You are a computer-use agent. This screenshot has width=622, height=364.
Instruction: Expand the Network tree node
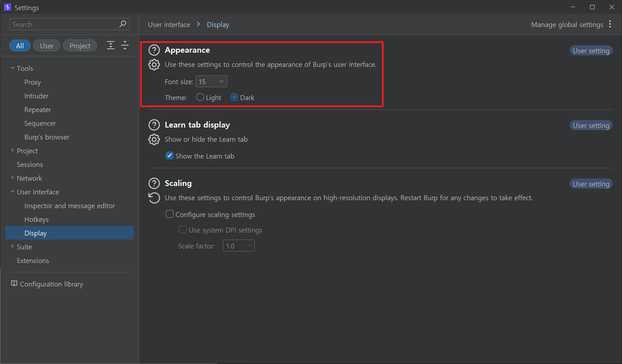[12, 178]
